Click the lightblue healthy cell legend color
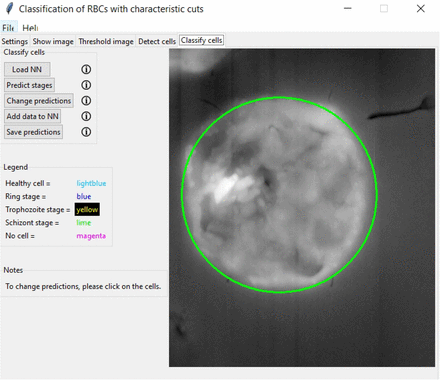Image resolution: width=440 pixels, height=380 pixels. point(91,183)
